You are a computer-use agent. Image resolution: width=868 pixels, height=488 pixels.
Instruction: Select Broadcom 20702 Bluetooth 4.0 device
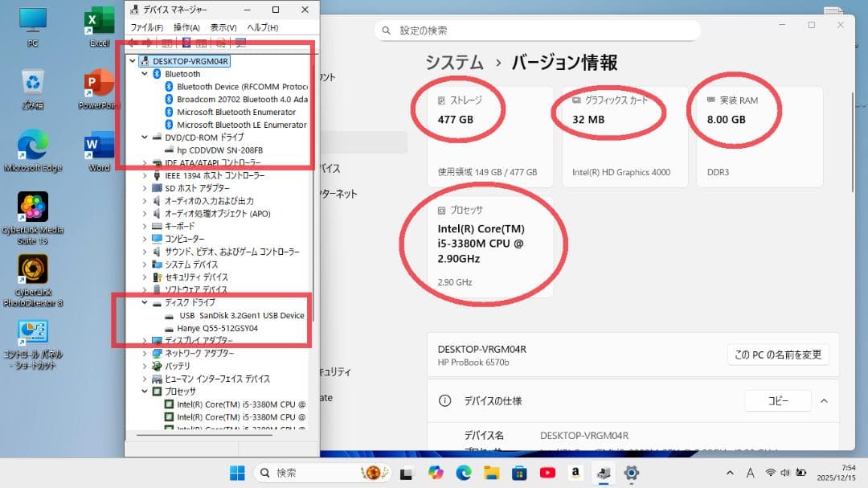(242, 99)
